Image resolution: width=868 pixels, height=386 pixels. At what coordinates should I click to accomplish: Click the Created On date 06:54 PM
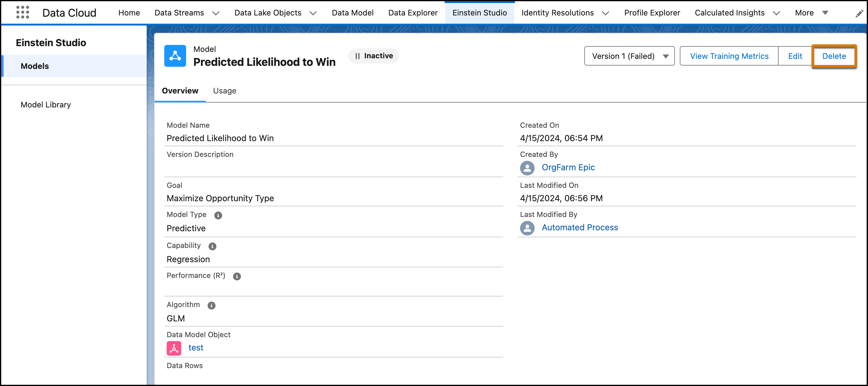561,138
